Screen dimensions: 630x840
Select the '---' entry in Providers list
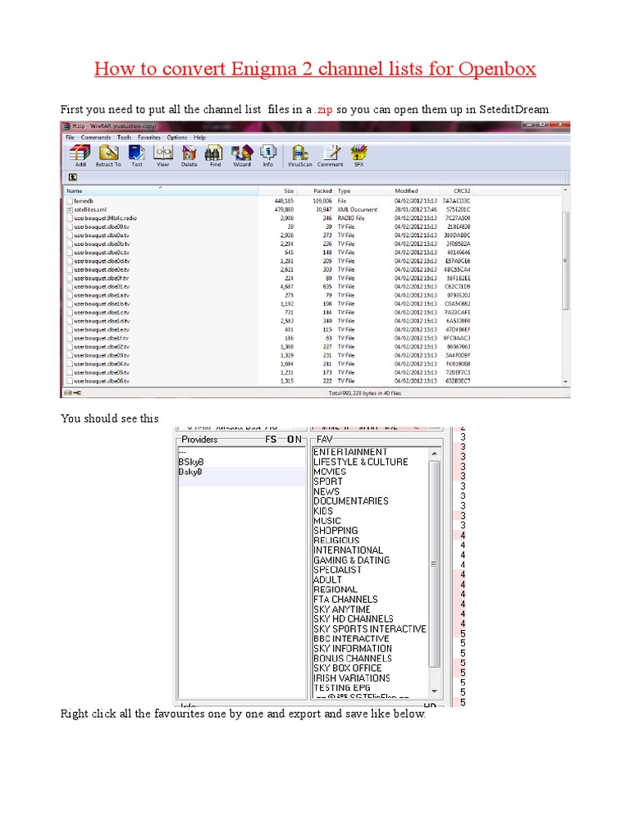pos(242,452)
